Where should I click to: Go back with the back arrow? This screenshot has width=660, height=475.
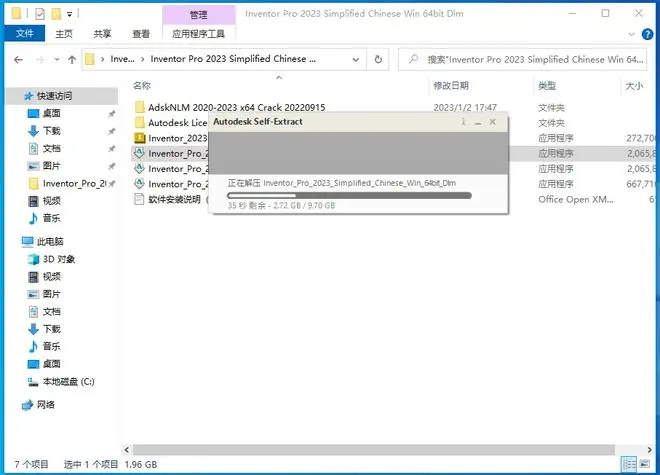tap(19, 60)
